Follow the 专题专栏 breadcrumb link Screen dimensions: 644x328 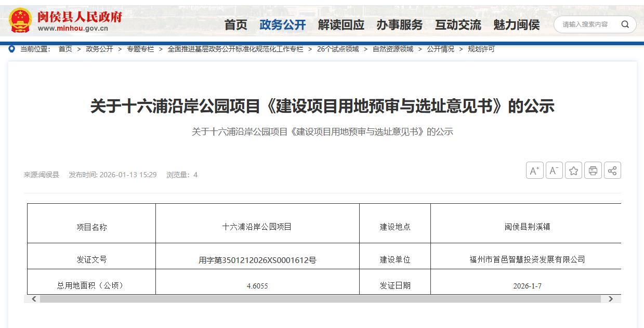pos(140,49)
